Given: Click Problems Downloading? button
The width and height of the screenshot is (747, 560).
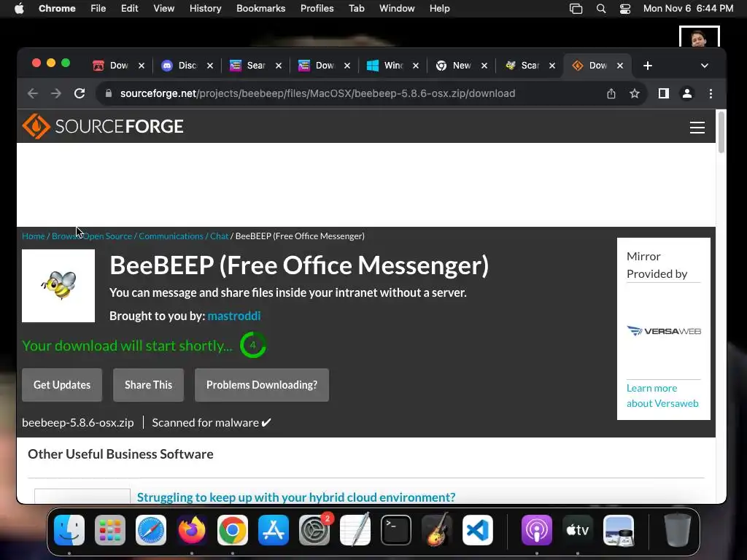Looking at the screenshot, I should click(262, 385).
